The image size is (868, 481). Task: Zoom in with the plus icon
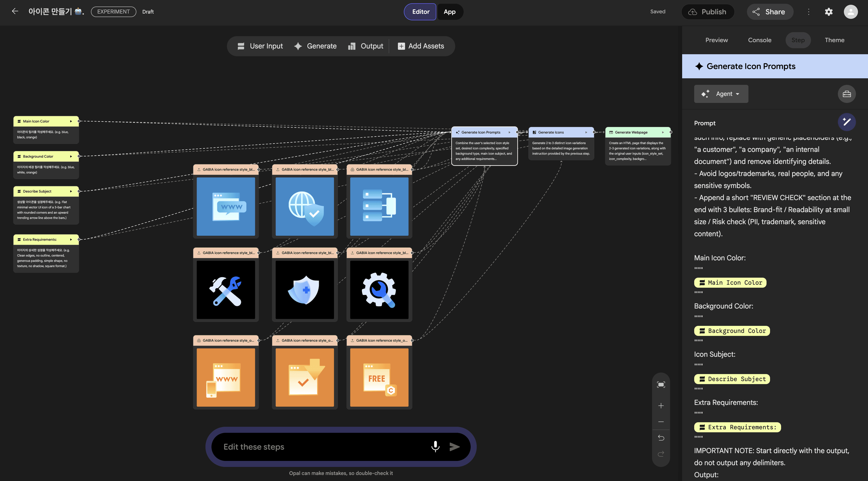(x=661, y=405)
